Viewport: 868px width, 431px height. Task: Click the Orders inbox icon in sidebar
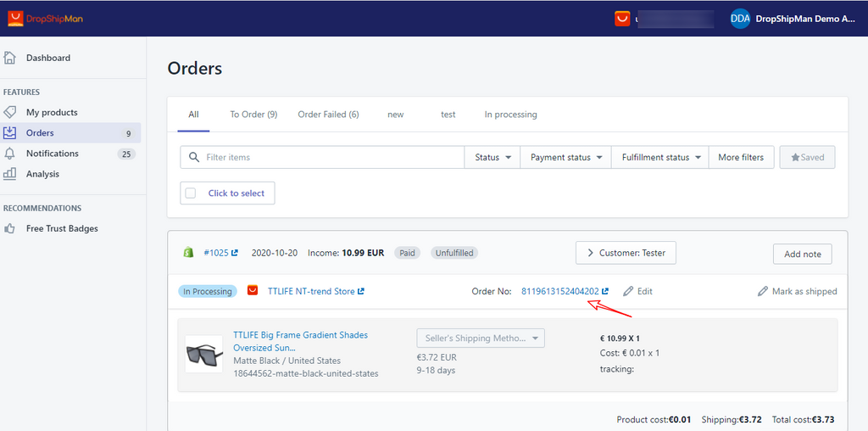click(x=9, y=133)
